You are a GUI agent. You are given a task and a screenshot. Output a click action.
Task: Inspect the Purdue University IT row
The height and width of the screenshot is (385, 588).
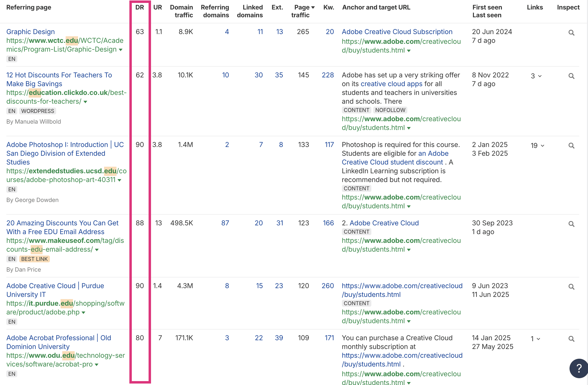pos(571,287)
